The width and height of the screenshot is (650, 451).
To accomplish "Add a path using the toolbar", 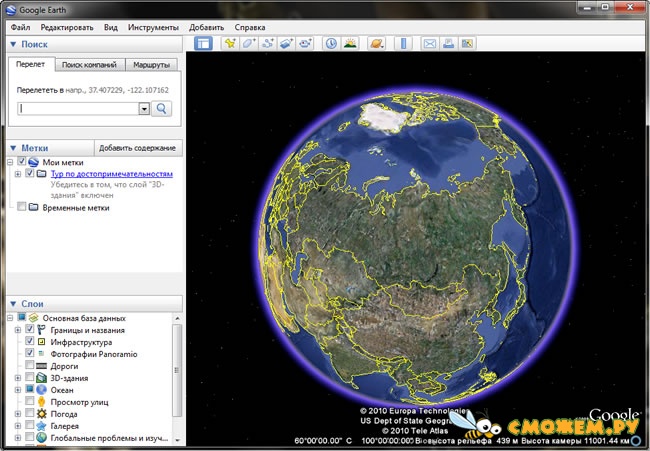I will point(268,43).
